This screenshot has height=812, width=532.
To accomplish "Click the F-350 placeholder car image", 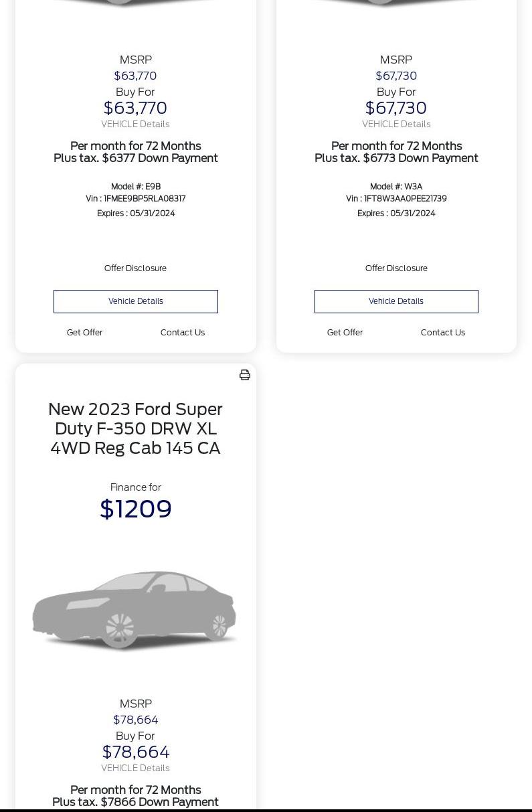I will [x=135, y=610].
